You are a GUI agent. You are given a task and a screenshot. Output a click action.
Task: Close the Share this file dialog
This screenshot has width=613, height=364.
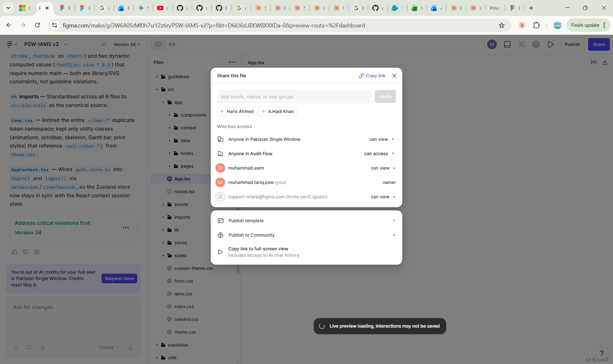[x=394, y=76]
